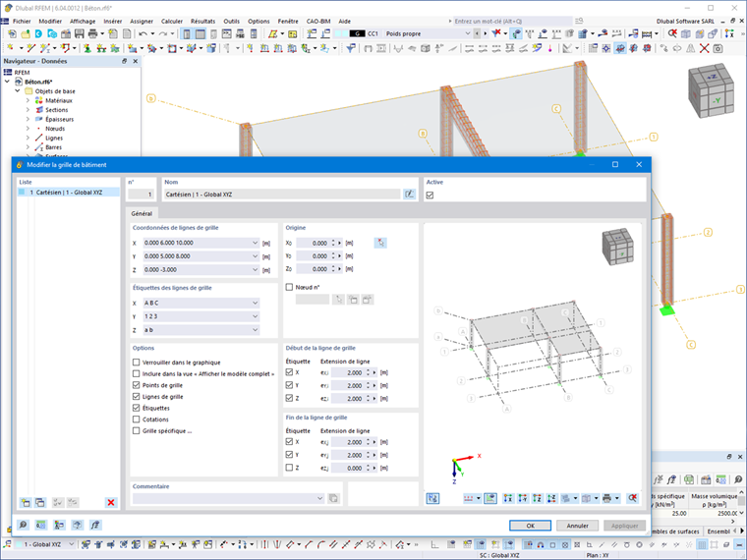The height and width of the screenshot is (560, 747).
Task: Open Z grid coordinates dropdown
Action: pos(255,269)
